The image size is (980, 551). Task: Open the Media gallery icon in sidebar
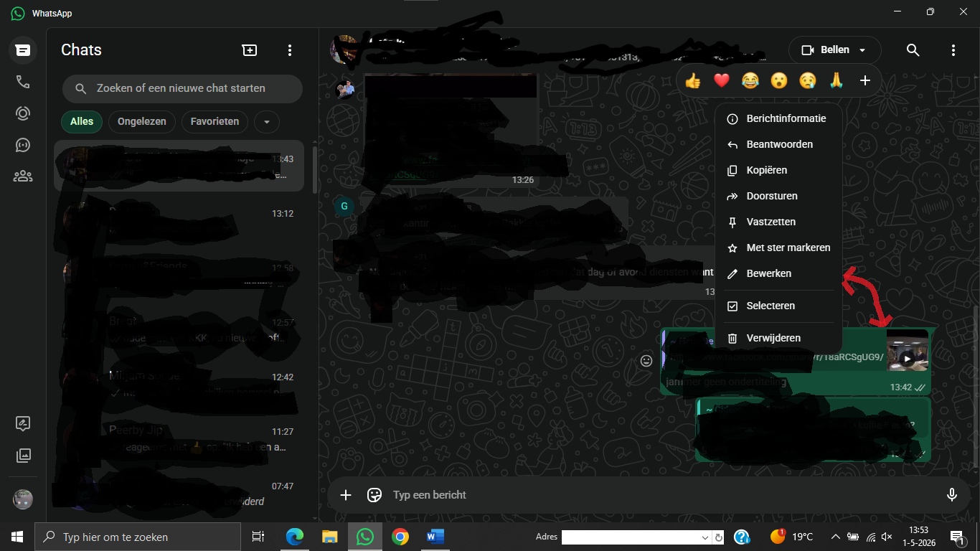(23, 455)
